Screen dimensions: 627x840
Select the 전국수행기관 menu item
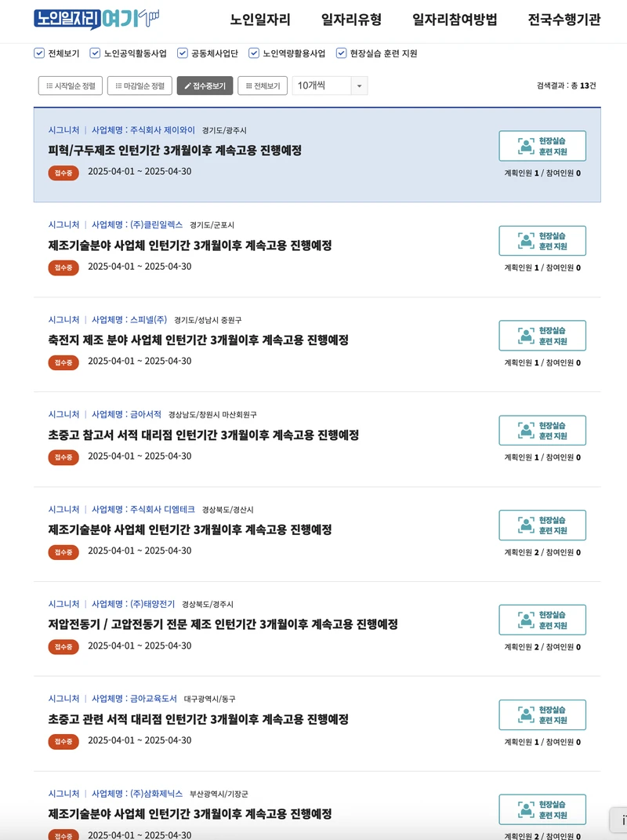click(x=564, y=20)
